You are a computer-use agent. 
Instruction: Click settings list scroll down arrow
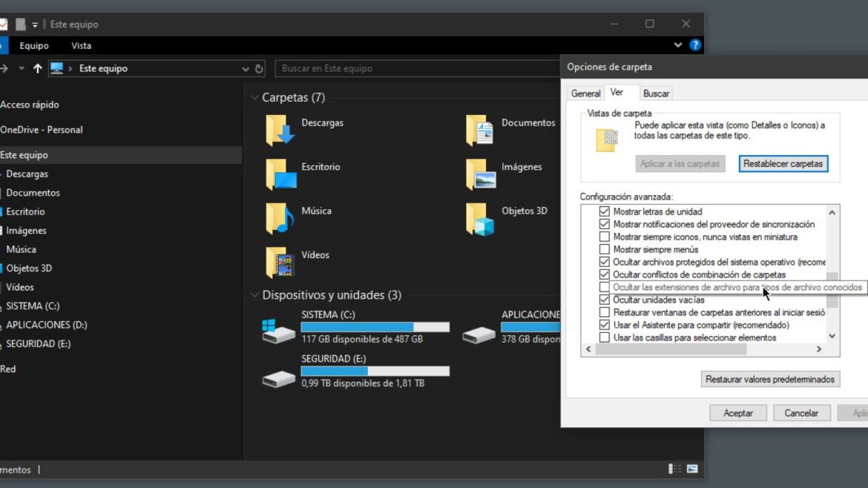point(832,336)
